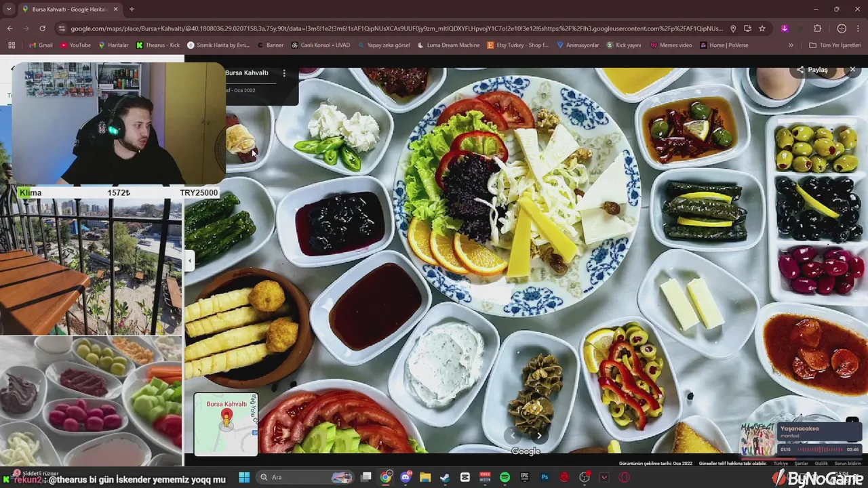Open Steam from the taskbar
The width and height of the screenshot is (868, 488).
point(445,477)
